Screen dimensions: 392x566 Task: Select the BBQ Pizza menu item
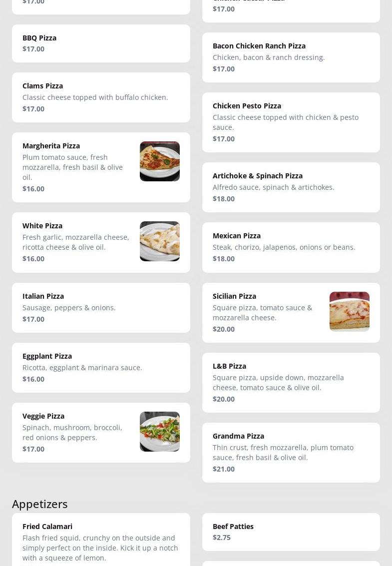pos(101,43)
